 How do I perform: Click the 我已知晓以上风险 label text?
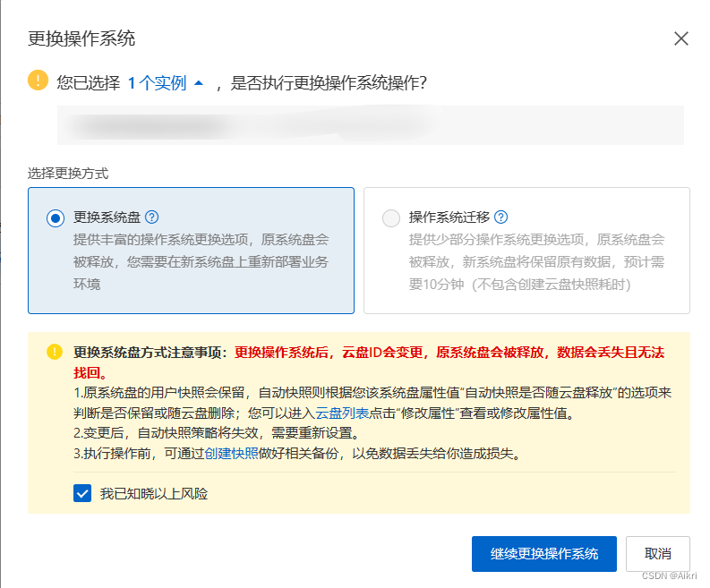154,493
